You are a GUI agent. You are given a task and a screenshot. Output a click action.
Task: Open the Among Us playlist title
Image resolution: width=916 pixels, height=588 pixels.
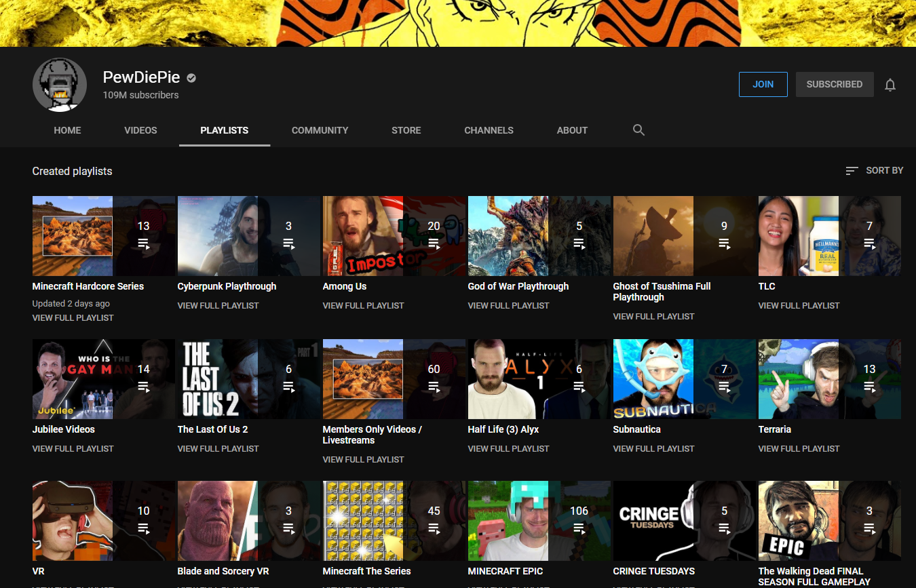tap(345, 286)
